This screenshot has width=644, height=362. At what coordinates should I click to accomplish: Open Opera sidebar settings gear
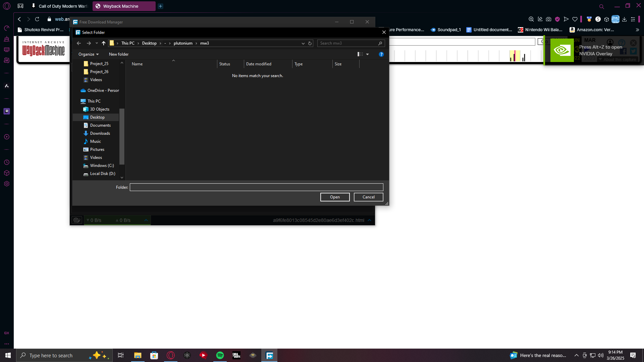tap(7, 184)
